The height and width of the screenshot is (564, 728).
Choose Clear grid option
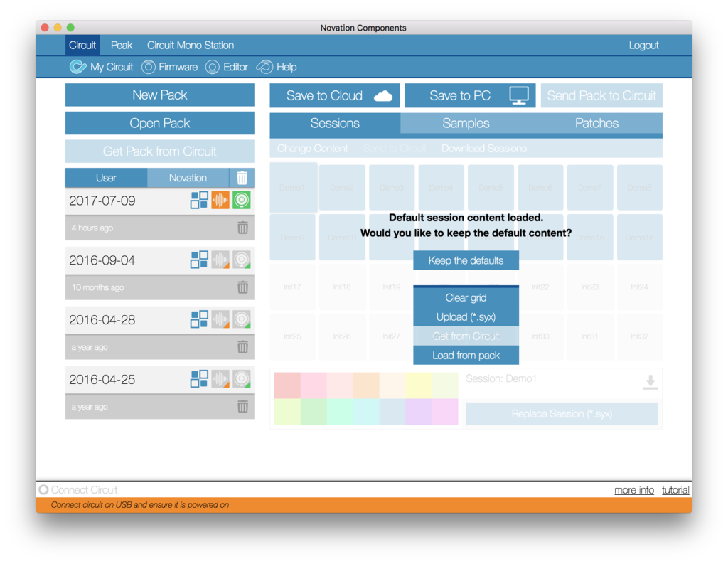pyautogui.click(x=466, y=297)
